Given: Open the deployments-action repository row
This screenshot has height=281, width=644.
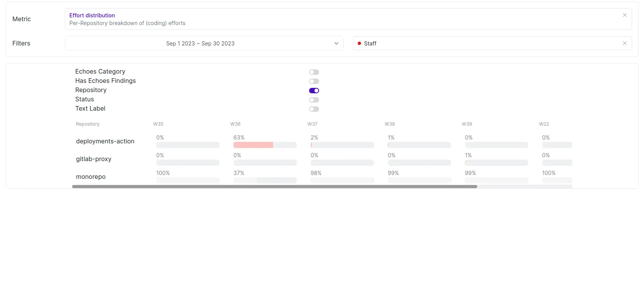Looking at the screenshot, I should pyautogui.click(x=105, y=141).
